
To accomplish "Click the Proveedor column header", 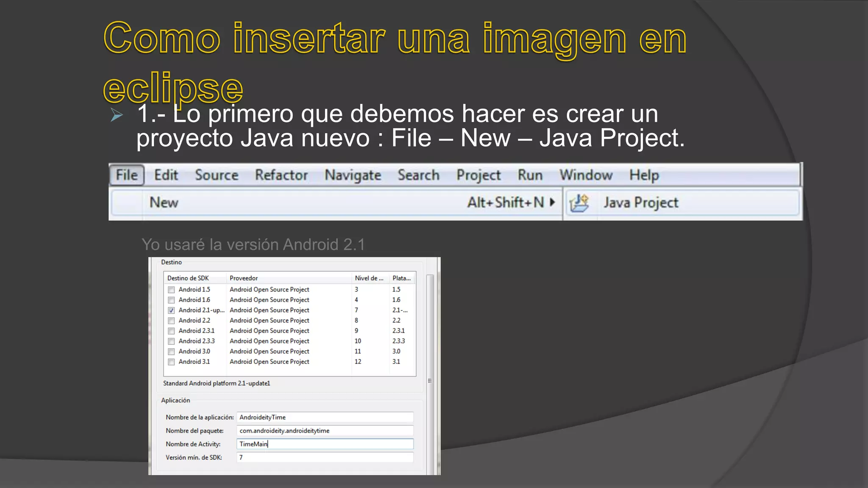I will (289, 278).
